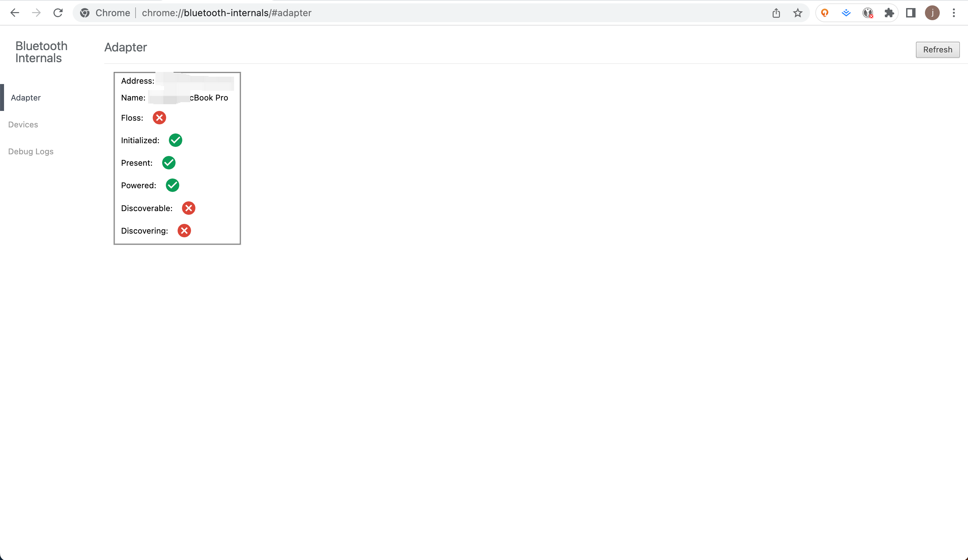
Task: Click the red X beside Floss
Action: point(159,118)
